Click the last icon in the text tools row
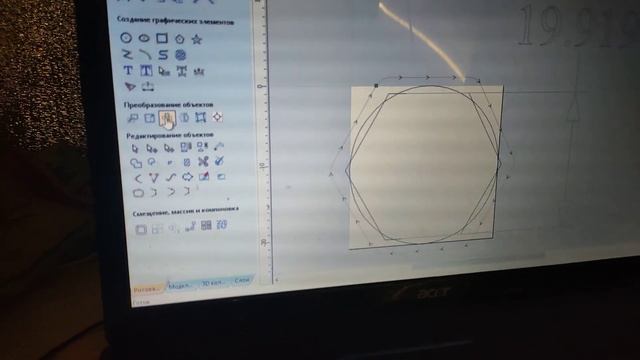This screenshot has width=640, height=360. [199, 72]
